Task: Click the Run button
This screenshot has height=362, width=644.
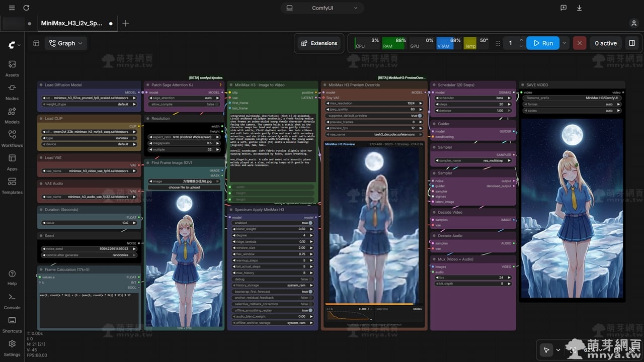Action: (x=543, y=43)
